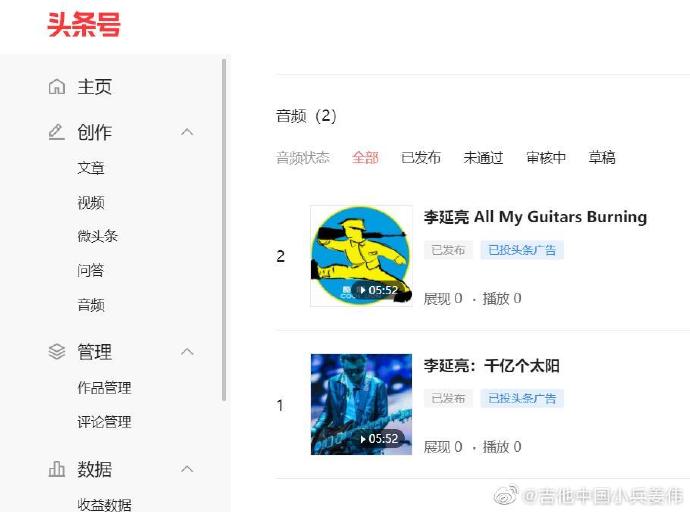Image resolution: width=690 pixels, height=512 pixels.
Task: Show audio under 审核中 status
Action: (546, 157)
